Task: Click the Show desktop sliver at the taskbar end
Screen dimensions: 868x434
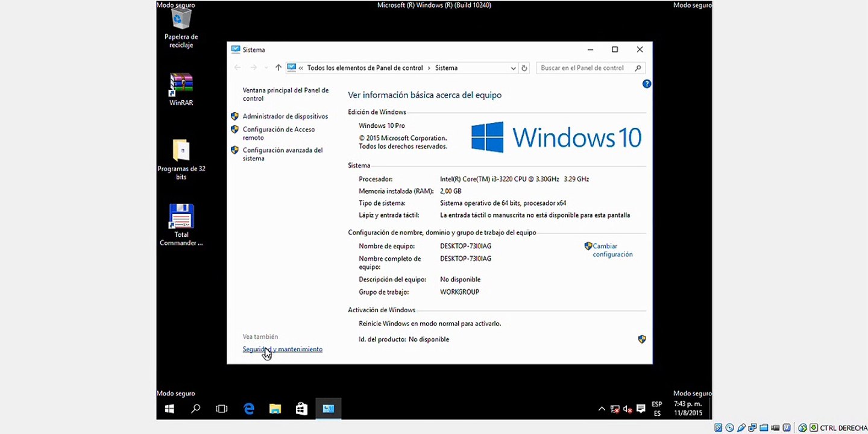Action: (710, 409)
